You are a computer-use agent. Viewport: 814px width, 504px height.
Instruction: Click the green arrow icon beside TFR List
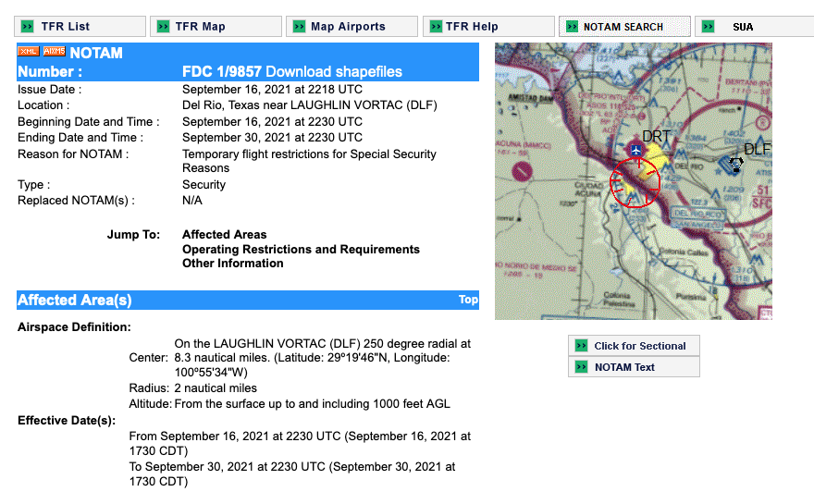(28, 27)
